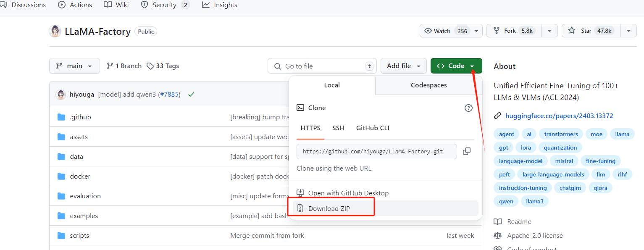This screenshot has height=250, width=644.
Task: Open the examples folder
Action: click(x=84, y=216)
